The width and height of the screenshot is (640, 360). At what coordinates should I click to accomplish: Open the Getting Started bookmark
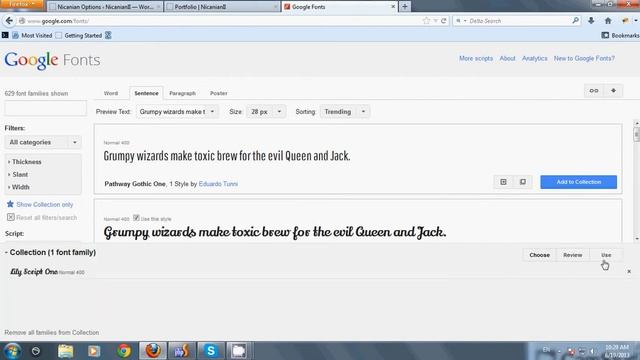click(79, 36)
